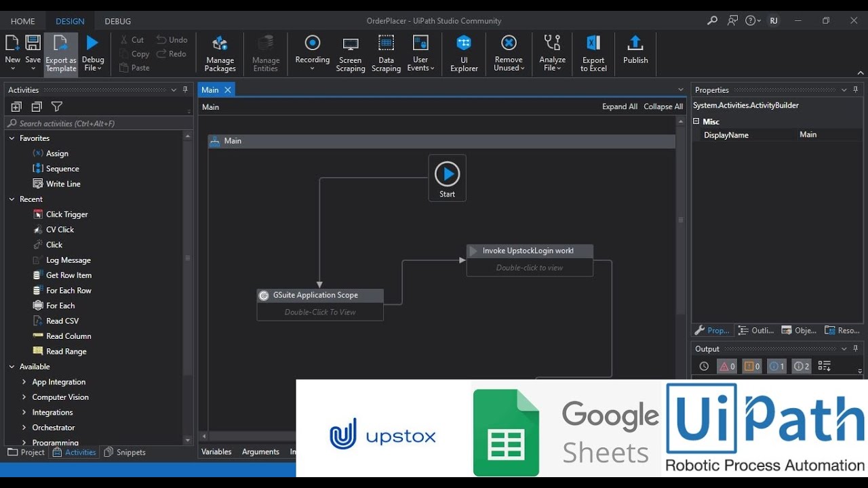Click collapse all activities icon

pyautogui.click(x=37, y=106)
